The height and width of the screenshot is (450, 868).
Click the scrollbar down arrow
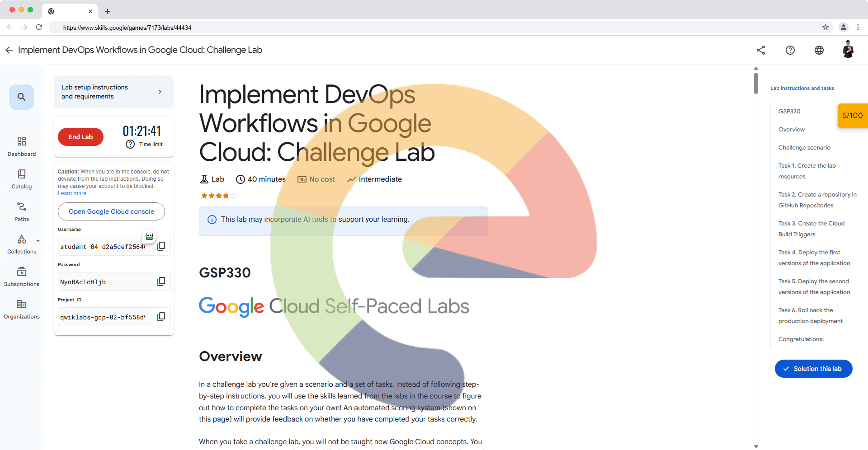(x=756, y=446)
